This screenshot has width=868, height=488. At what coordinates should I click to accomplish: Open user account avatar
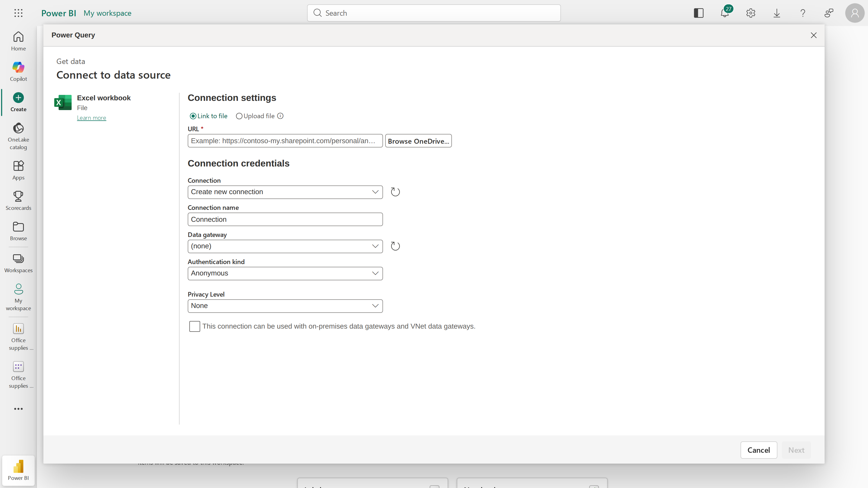pyautogui.click(x=854, y=13)
